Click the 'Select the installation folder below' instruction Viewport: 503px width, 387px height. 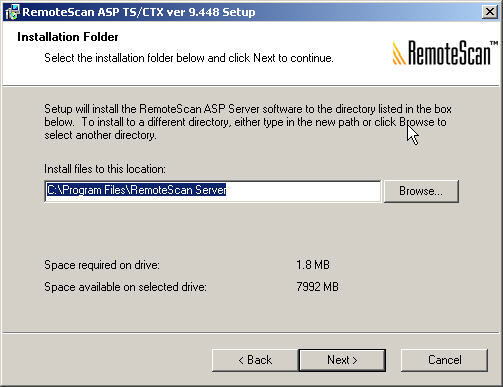(189, 58)
